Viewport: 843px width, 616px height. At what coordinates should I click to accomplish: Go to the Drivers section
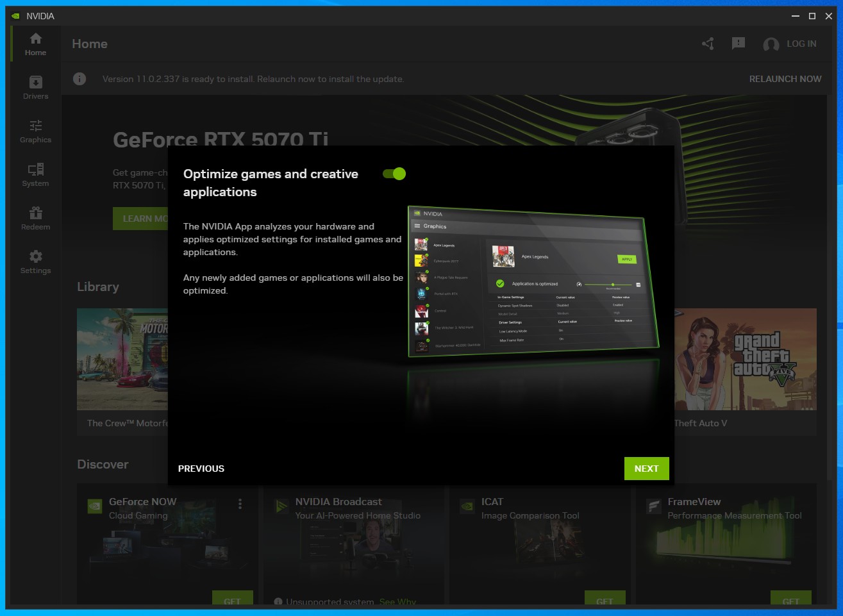click(35, 88)
